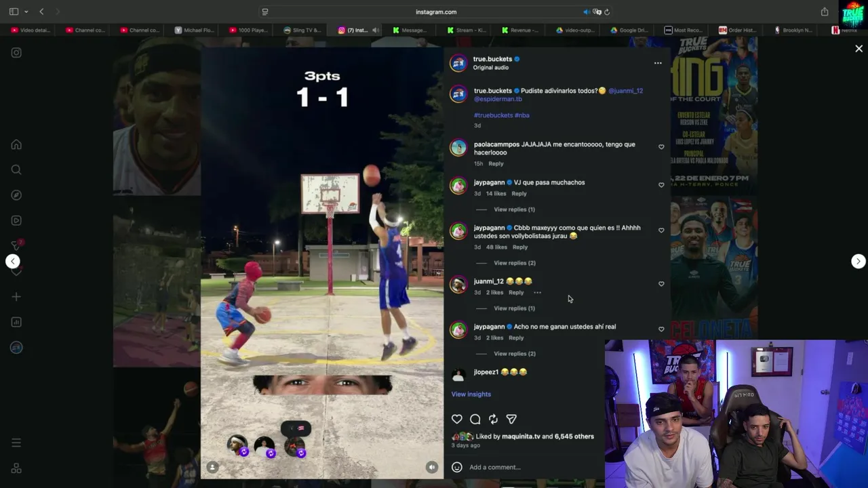Expand 'View replies (2)' under the 'Cbbb maxeyyy' comment
This screenshot has width=868, height=488.
(515, 263)
